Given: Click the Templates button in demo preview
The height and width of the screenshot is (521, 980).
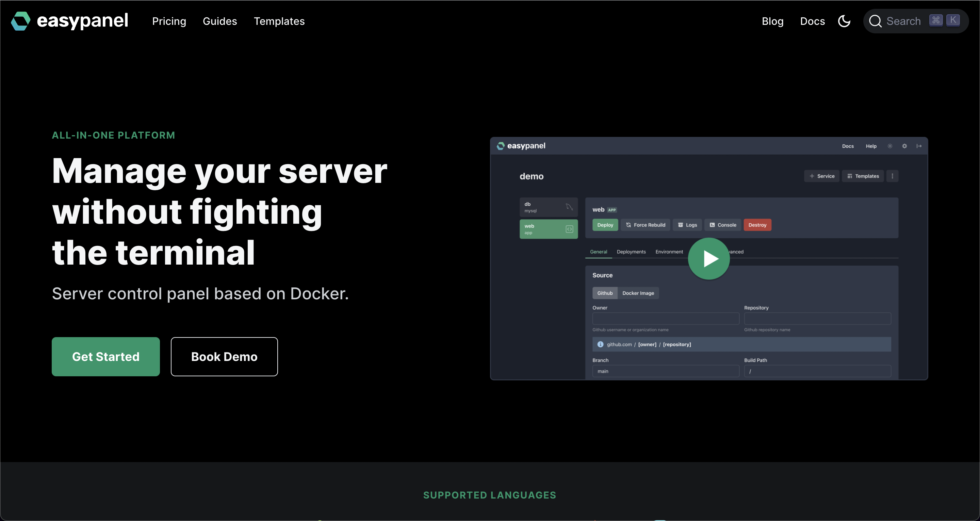Looking at the screenshot, I should [863, 176].
